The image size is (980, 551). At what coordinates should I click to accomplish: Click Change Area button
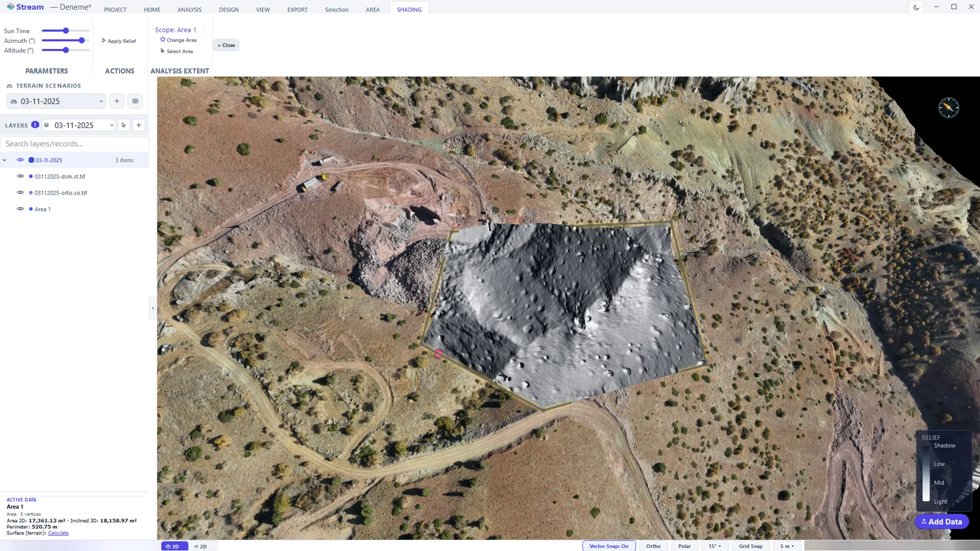tap(178, 40)
